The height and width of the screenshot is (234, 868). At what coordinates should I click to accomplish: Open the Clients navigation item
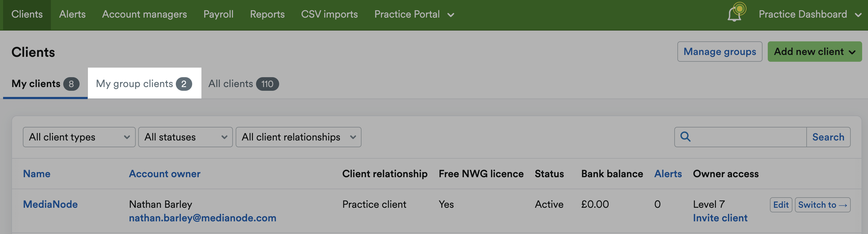[27, 14]
